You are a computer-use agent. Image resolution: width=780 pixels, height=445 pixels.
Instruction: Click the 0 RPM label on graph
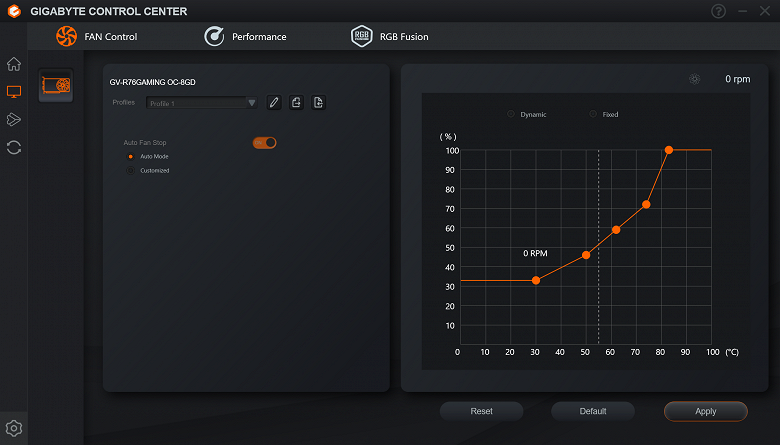coord(535,253)
